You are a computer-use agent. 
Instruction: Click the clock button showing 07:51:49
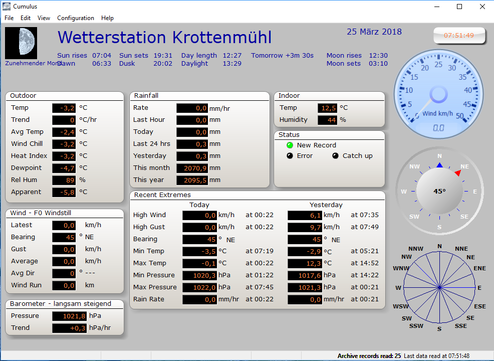point(459,35)
